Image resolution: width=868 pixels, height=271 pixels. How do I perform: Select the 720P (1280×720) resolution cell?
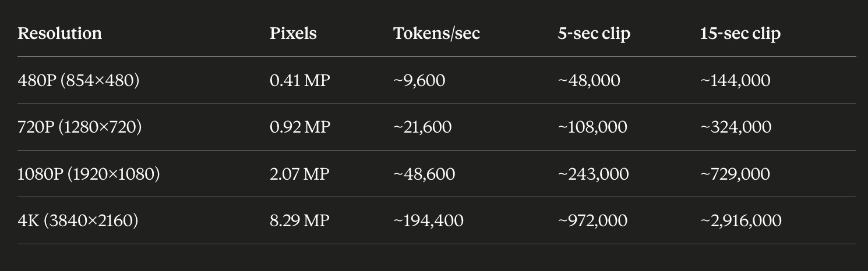pyautogui.click(x=80, y=127)
